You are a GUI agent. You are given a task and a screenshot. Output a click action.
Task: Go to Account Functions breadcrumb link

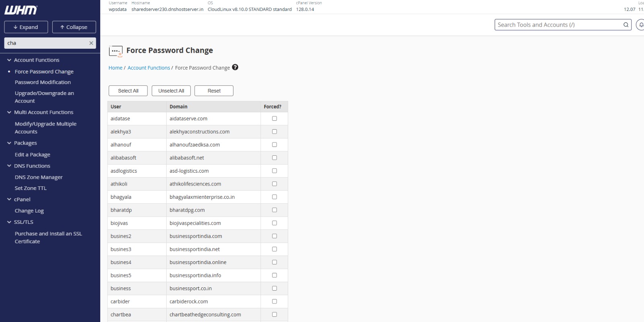click(x=149, y=68)
